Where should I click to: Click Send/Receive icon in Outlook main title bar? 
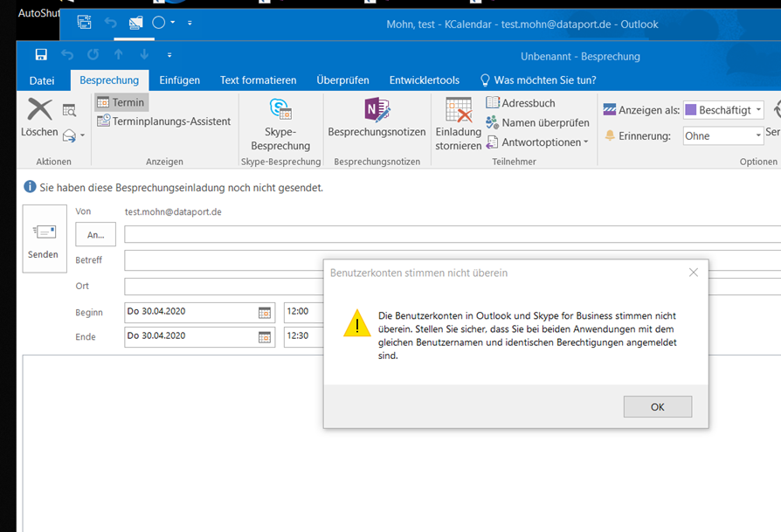pyautogui.click(x=84, y=23)
